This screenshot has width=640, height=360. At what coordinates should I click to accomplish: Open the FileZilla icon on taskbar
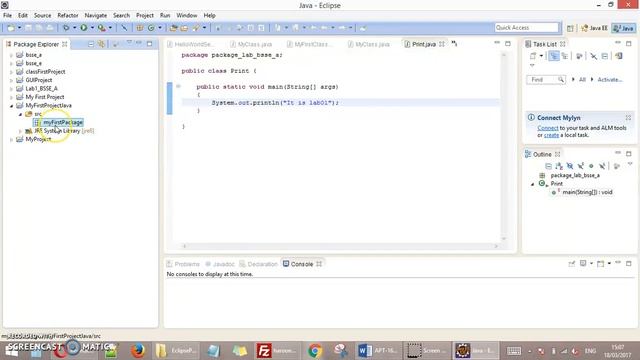pos(264,351)
